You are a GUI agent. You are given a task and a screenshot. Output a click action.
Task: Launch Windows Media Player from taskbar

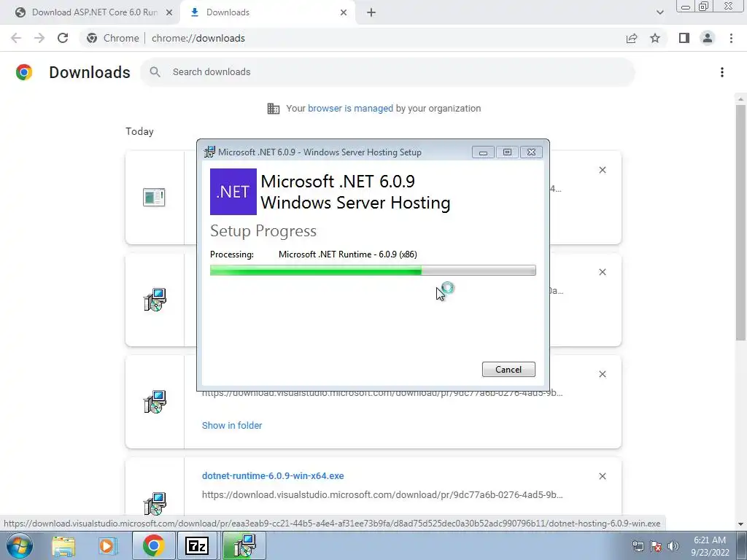pyautogui.click(x=108, y=546)
